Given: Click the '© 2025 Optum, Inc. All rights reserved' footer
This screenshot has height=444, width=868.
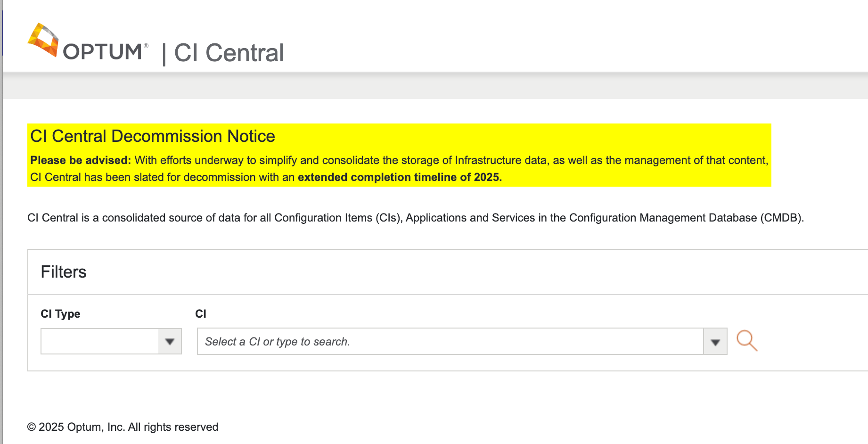Looking at the screenshot, I should pos(123,427).
